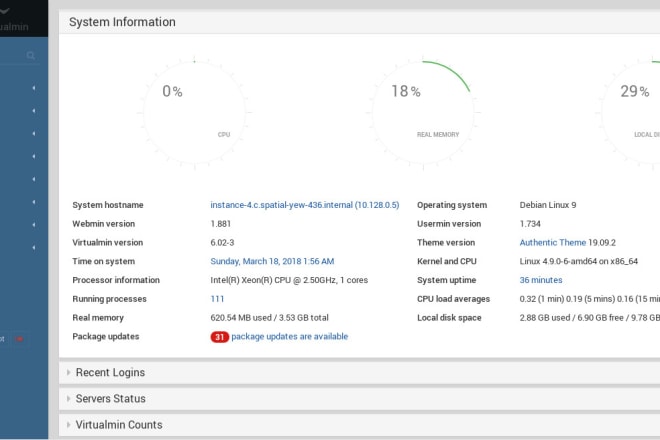Click the 'Kernel and CPU' label
This screenshot has height=440, width=660.
pyautogui.click(x=447, y=261)
